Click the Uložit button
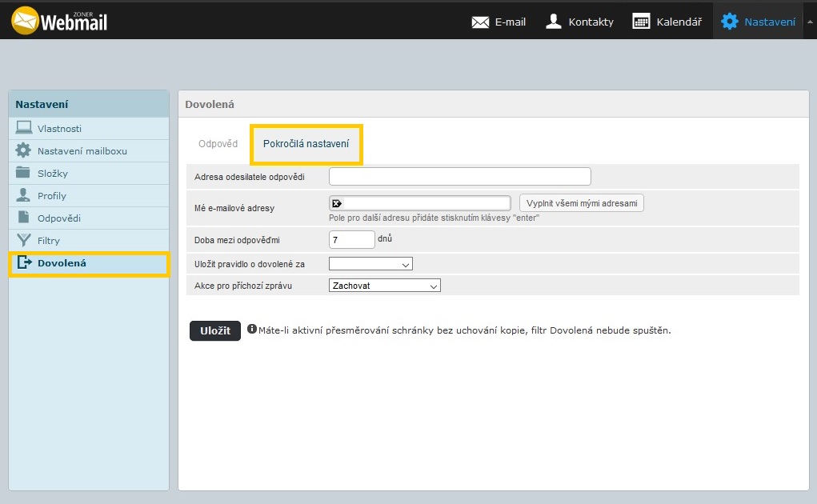The image size is (817, 504). (214, 330)
